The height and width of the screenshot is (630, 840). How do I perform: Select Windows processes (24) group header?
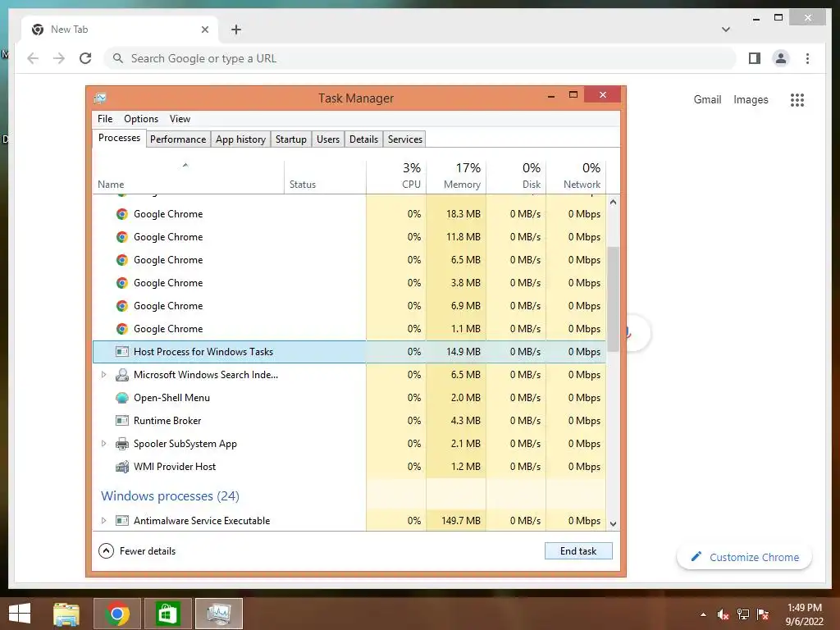point(170,496)
